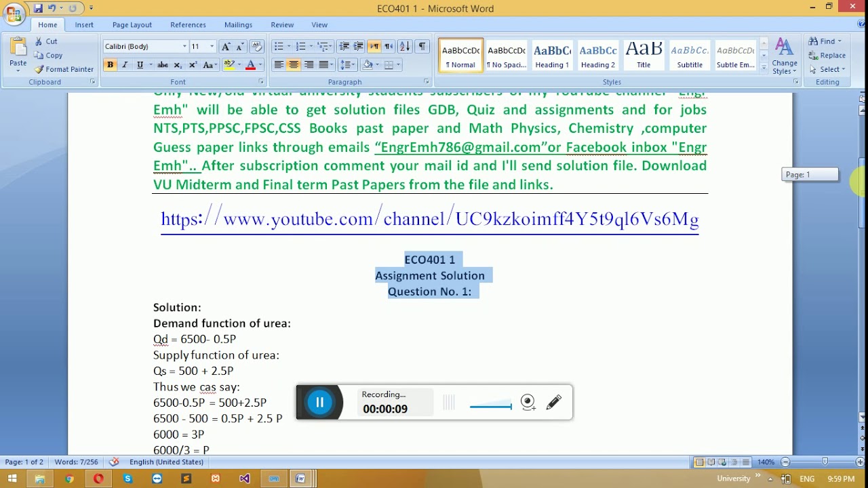
Task: Undo last action in Quick Access
Action: coord(52,8)
